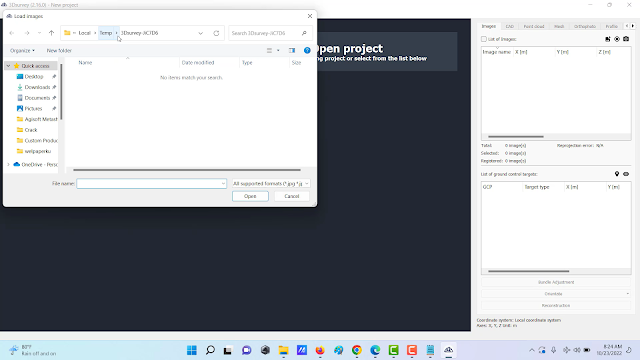This screenshot has height=360, width=640.
Task: Click Cancel in the Load images dialog
Action: click(291, 196)
